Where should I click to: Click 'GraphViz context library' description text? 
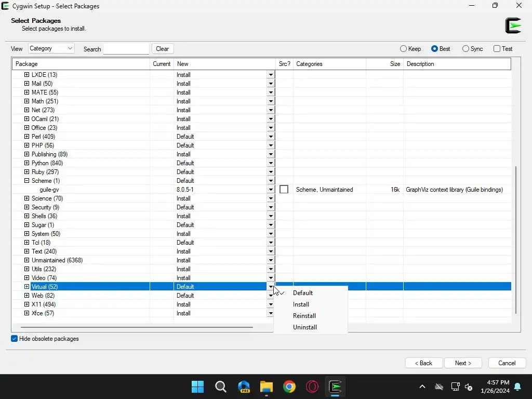pyautogui.click(x=454, y=190)
